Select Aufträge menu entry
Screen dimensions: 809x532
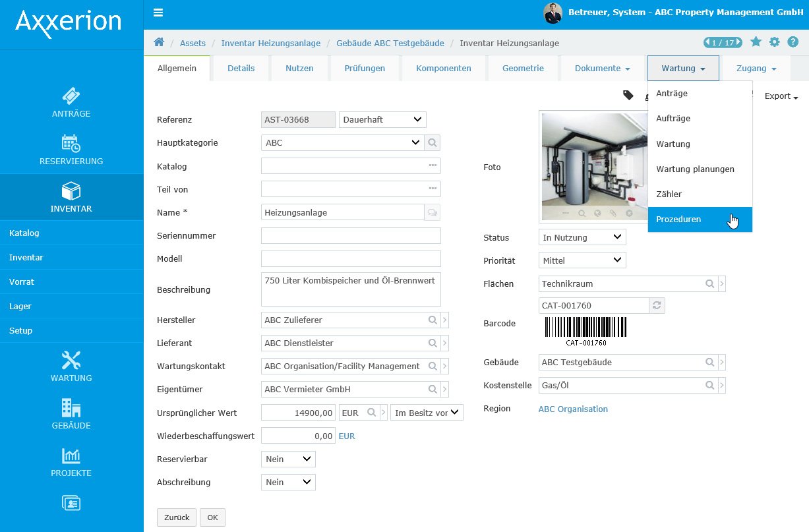click(700, 118)
